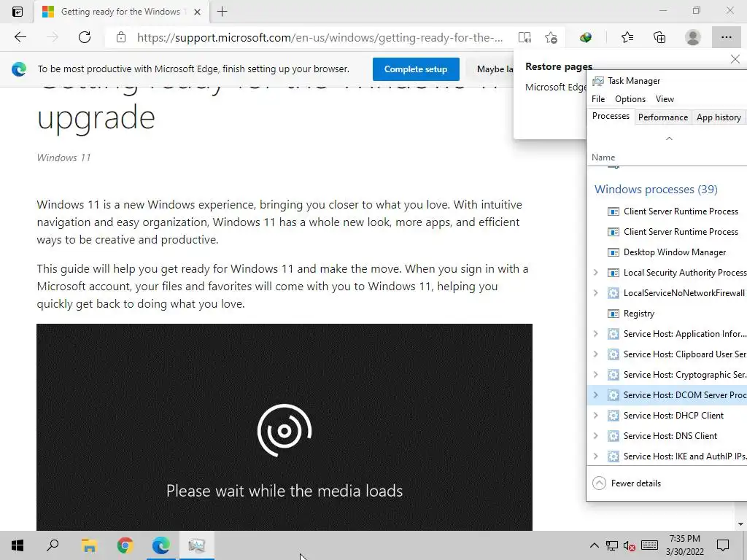Expand Service Host: IKE and AuthIP row
The image size is (747, 560).
click(595, 456)
